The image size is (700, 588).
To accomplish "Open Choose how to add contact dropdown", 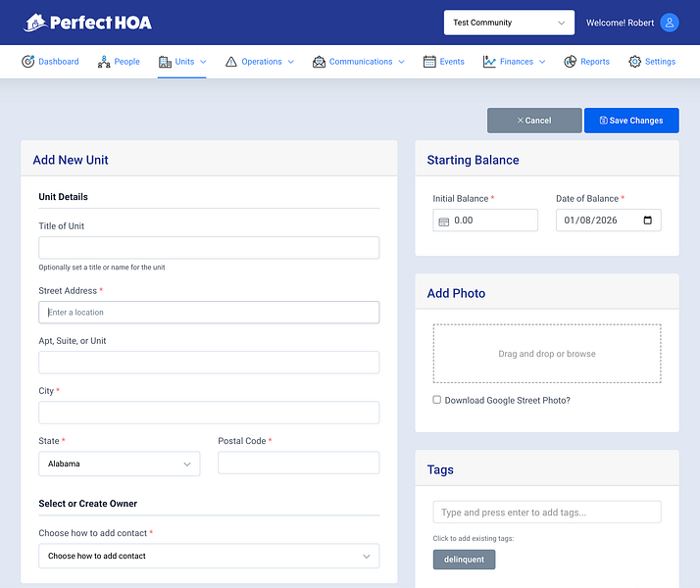I will [209, 556].
